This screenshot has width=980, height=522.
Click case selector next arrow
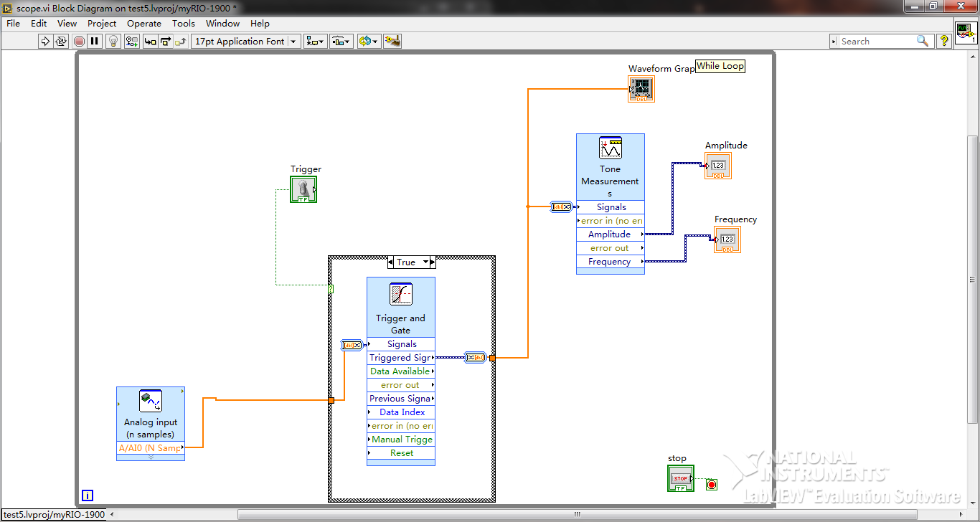(x=433, y=262)
